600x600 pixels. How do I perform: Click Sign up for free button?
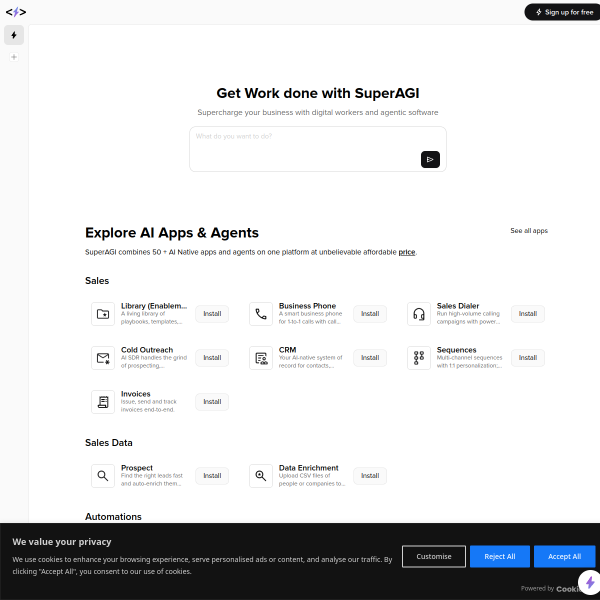563,12
